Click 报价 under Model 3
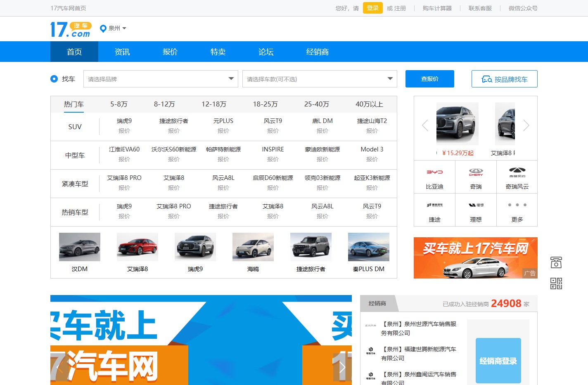The height and width of the screenshot is (385, 588). tap(372, 159)
